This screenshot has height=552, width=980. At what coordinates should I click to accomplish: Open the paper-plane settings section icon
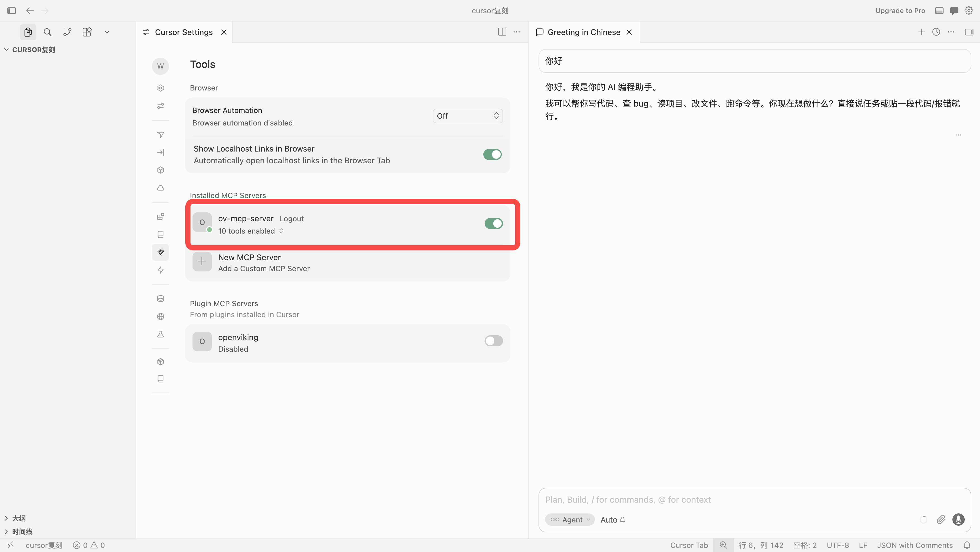(x=161, y=135)
